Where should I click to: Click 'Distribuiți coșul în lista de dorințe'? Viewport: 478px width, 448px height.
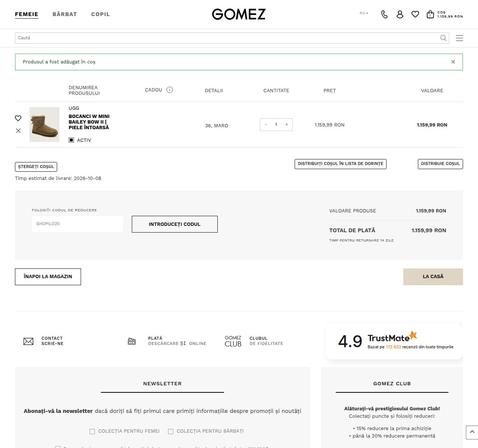click(341, 164)
